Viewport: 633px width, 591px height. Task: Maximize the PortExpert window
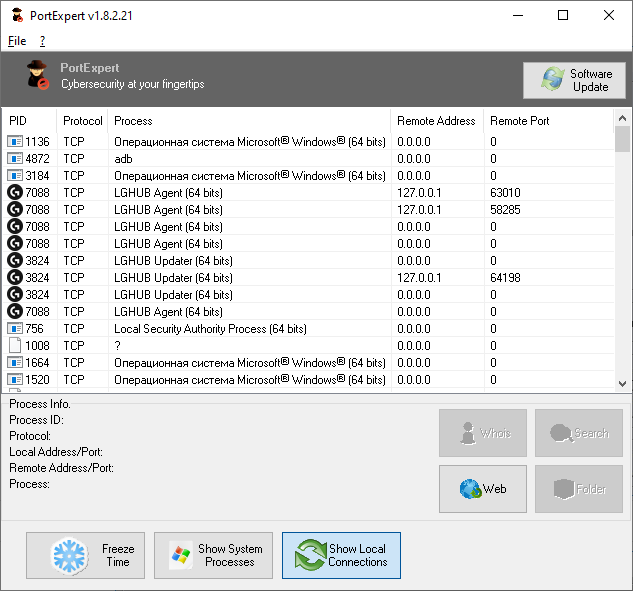pyautogui.click(x=563, y=15)
